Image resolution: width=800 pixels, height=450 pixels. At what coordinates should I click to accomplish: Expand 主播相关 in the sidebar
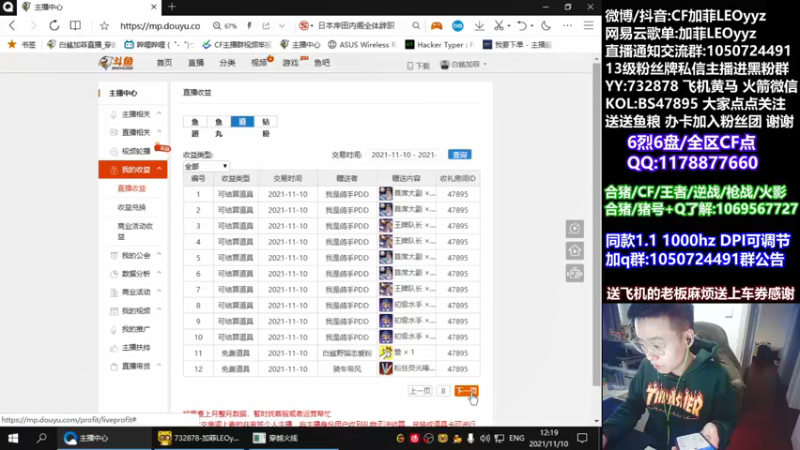(134, 114)
